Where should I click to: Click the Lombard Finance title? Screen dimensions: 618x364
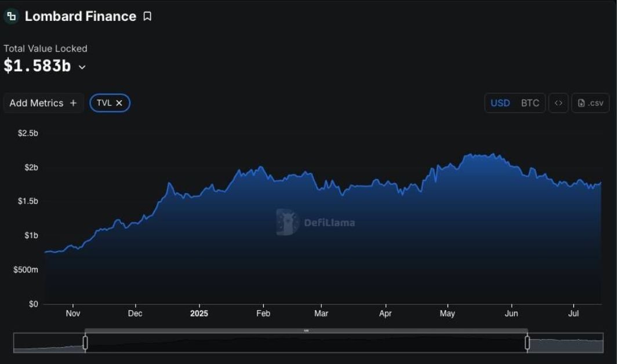tap(81, 16)
